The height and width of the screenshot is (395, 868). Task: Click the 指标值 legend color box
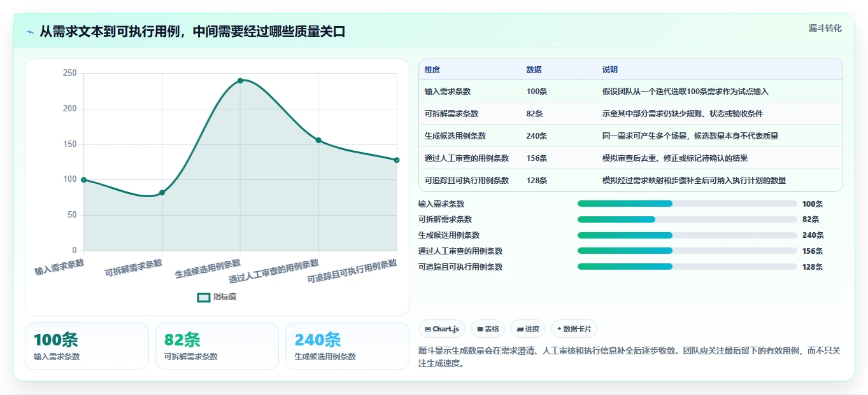(x=204, y=297)
